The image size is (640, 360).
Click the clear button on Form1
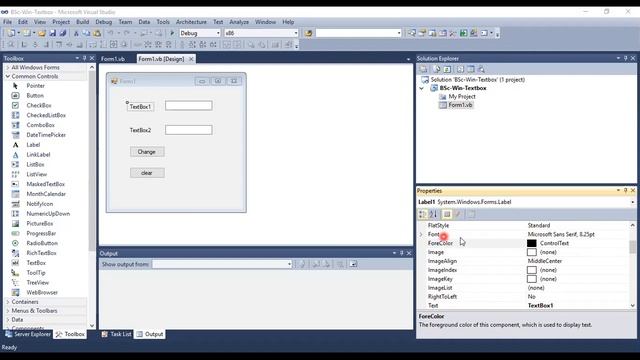(x=147, y=173)
